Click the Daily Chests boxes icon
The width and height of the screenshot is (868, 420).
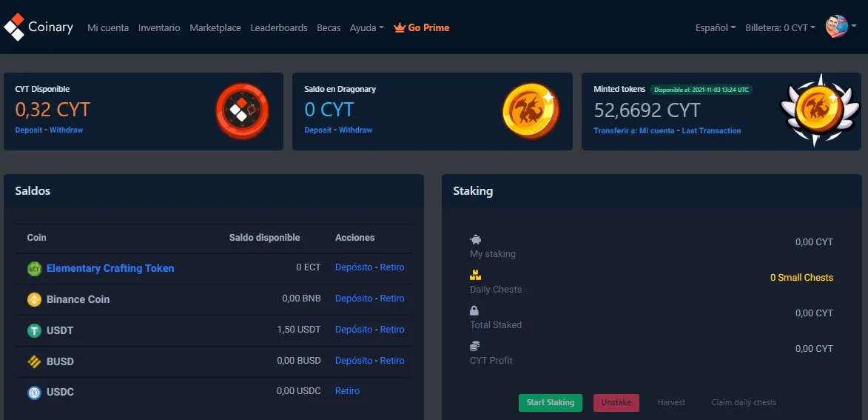point(476,275)
